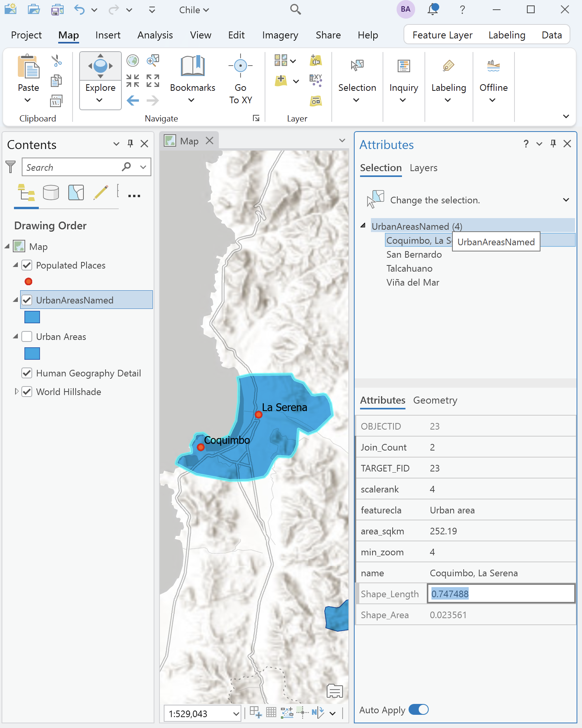Collapse UrbanAreasNamed selection tree node
582x728 pixels.
point(363,225)
